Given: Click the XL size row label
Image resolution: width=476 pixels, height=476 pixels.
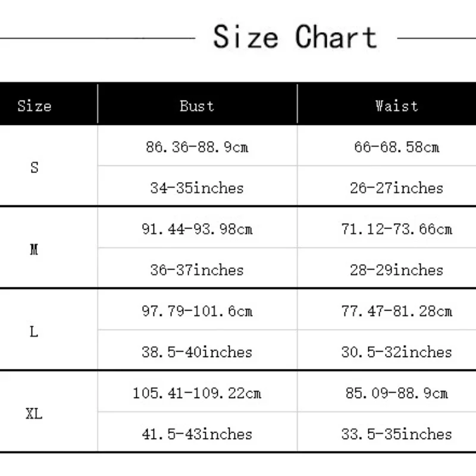Looking at the screenshot, I should [x=34, y=414].
